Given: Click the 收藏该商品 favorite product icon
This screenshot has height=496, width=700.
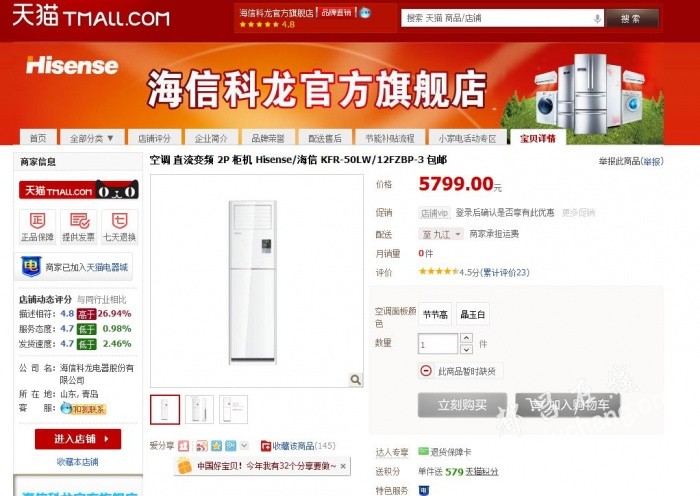Looking at the screenshot, I should pos(266,446).
